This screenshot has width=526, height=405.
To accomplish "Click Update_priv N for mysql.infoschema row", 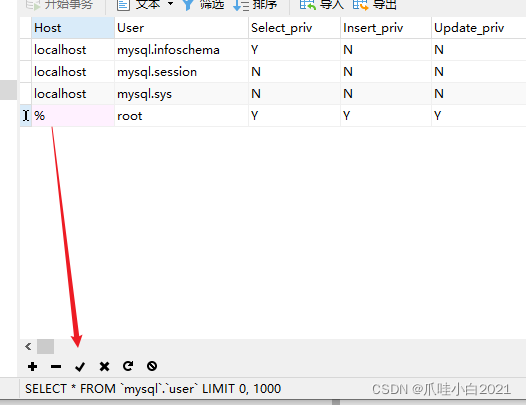I will point(479,50).
